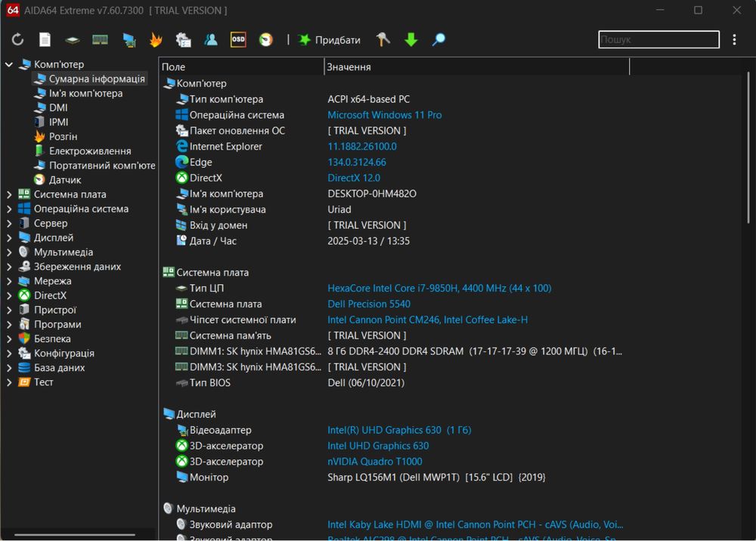Expand the DirectX tree node
This screenshot has width=756, height=541.
tap(8, 295)
